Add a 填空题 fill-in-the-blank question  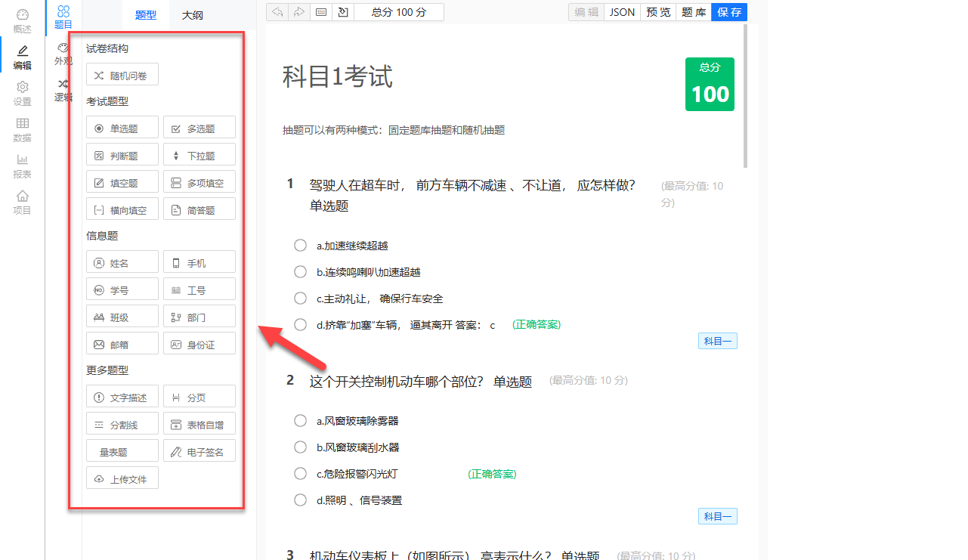(122, 182)
